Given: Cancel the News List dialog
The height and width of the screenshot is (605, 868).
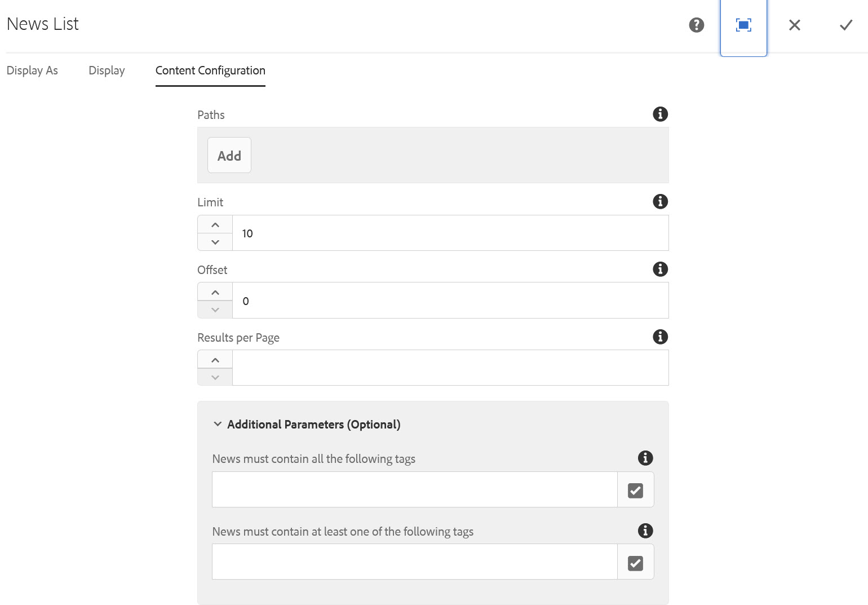Looking at the screenshot, I should [795, 25].
